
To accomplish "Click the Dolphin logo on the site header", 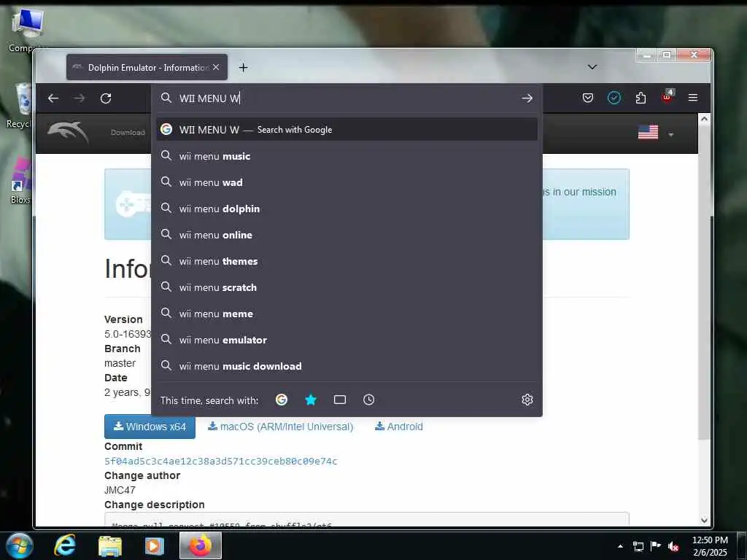I will [x=68, y=133].
